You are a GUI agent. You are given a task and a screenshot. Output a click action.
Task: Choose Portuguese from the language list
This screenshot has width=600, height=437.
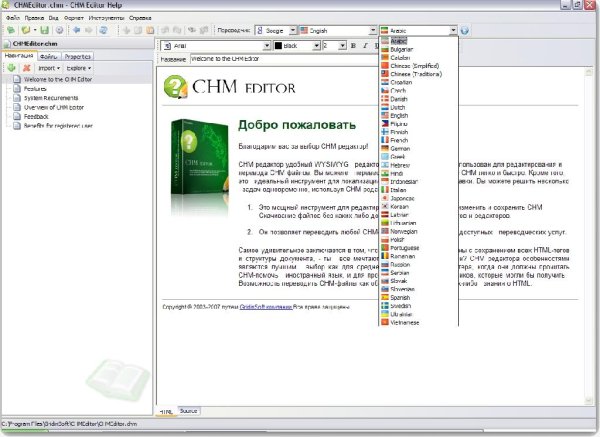pyautogui.click(x=419, y=248)
